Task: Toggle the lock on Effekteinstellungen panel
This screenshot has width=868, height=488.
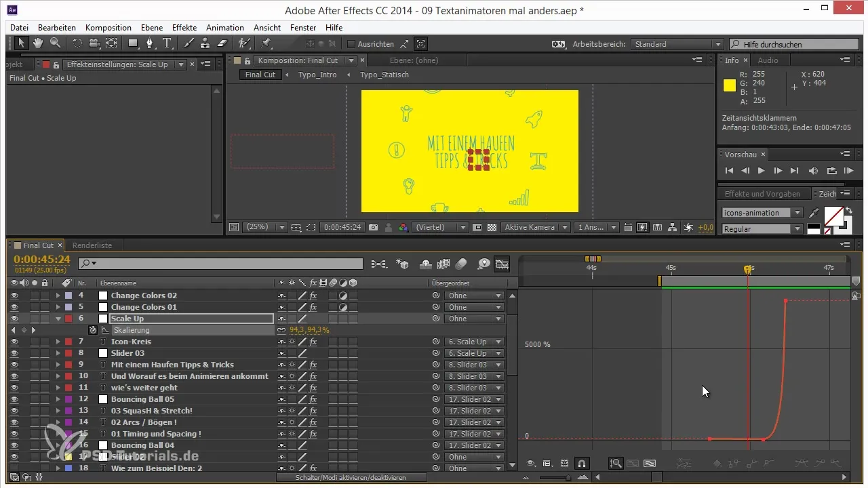Action: pos(56,64)
